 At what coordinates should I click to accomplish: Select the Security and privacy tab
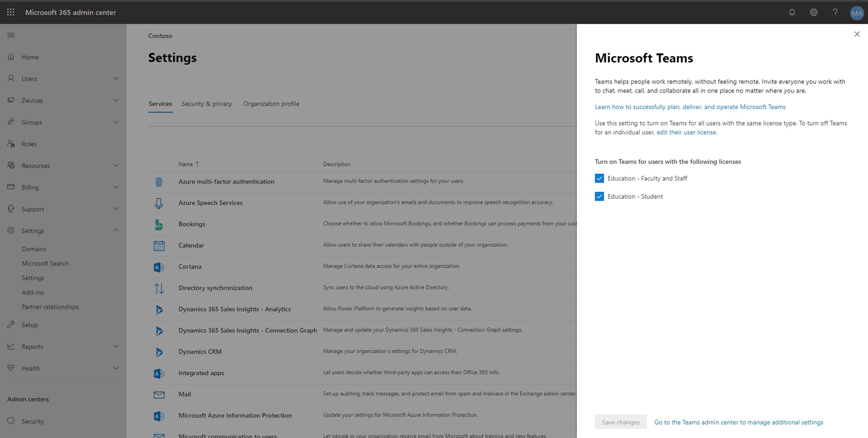pos(207,103)
